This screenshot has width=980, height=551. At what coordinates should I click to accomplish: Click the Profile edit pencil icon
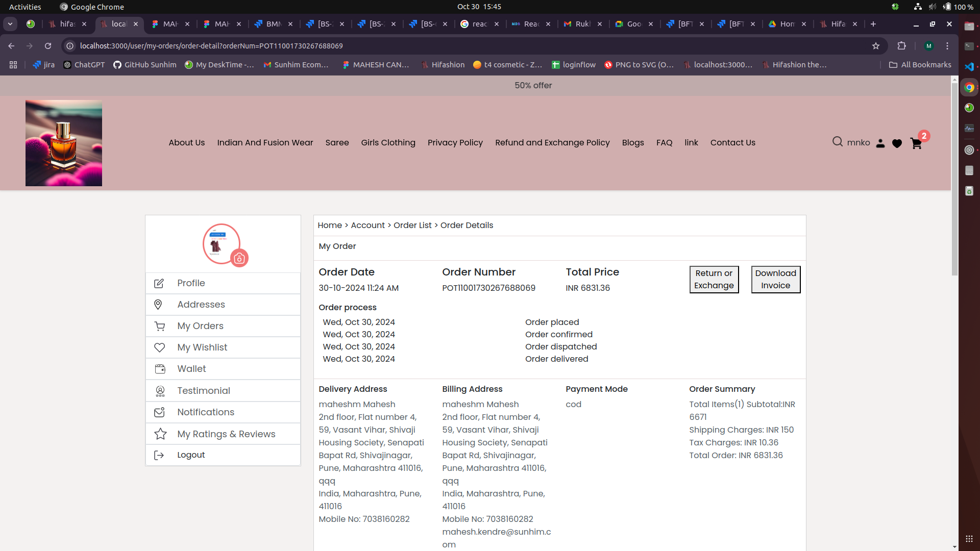click(x=159, y=283)
